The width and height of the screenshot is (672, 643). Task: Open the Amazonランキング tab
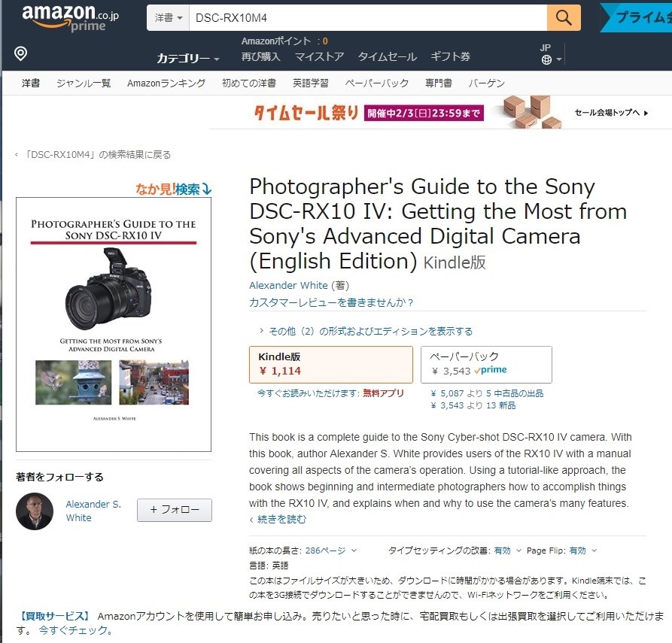point(166,83)
